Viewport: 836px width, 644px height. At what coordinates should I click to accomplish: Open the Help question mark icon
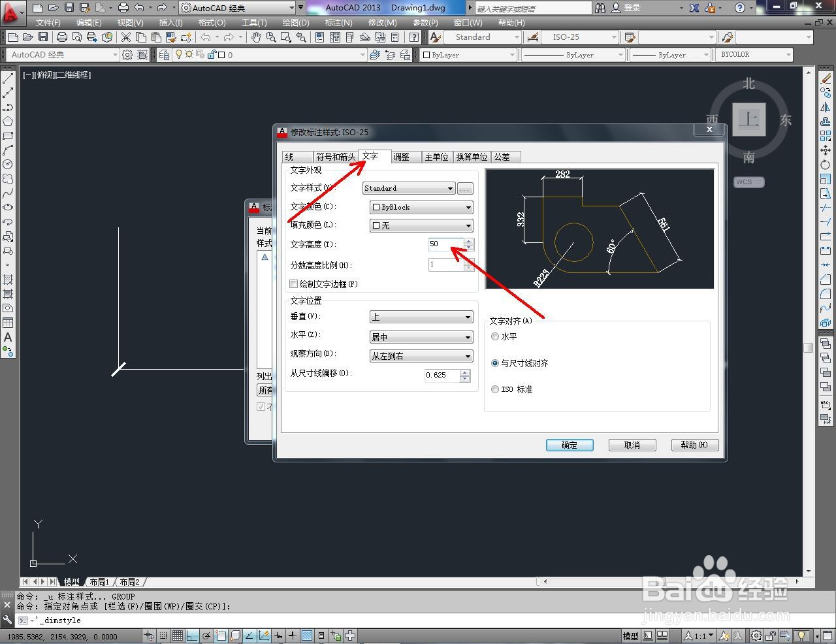739,8
